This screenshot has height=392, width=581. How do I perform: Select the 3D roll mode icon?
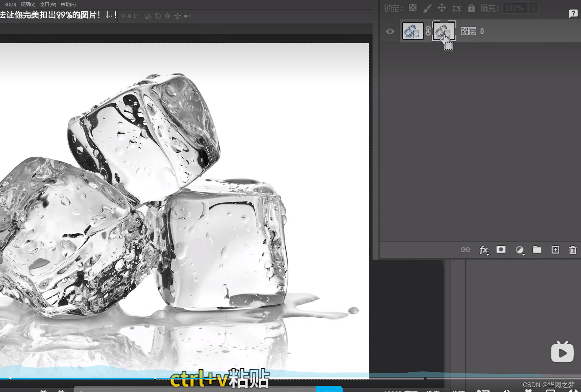[x=158, y=16]
